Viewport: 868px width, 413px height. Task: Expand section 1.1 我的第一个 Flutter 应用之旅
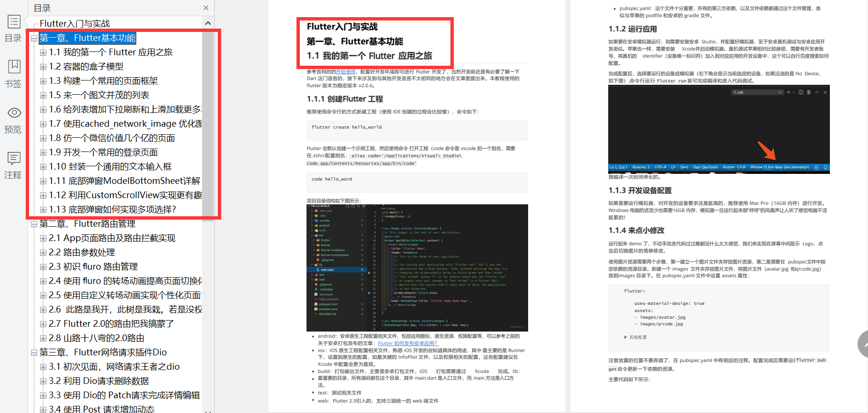click(43, 52)
